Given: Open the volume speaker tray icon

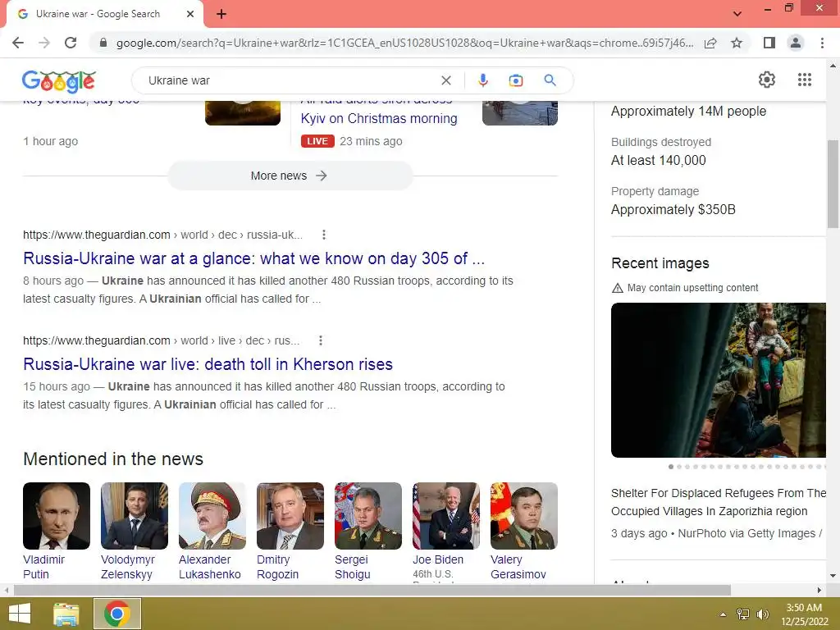Looking at the screenshot, I should tap(762, 614).
